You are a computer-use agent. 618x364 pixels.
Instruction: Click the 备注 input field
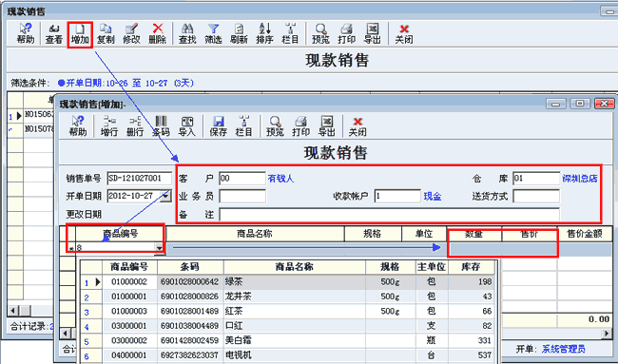(x=390, y=215)
